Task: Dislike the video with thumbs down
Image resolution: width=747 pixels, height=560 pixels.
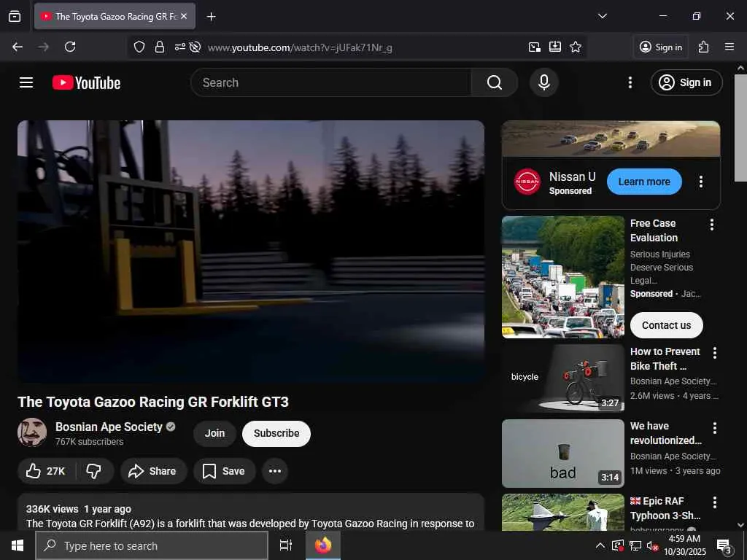Action: click(x=94, y=471)
